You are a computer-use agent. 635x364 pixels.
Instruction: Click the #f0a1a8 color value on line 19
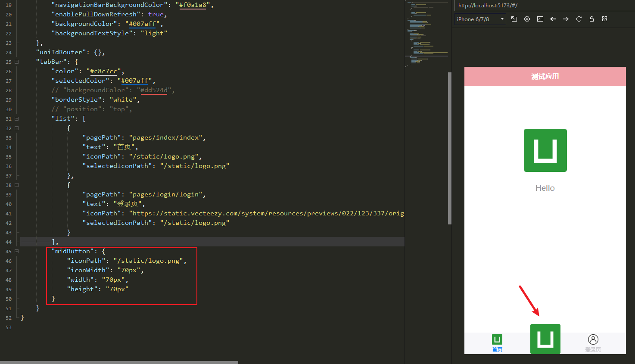(193, 5)
